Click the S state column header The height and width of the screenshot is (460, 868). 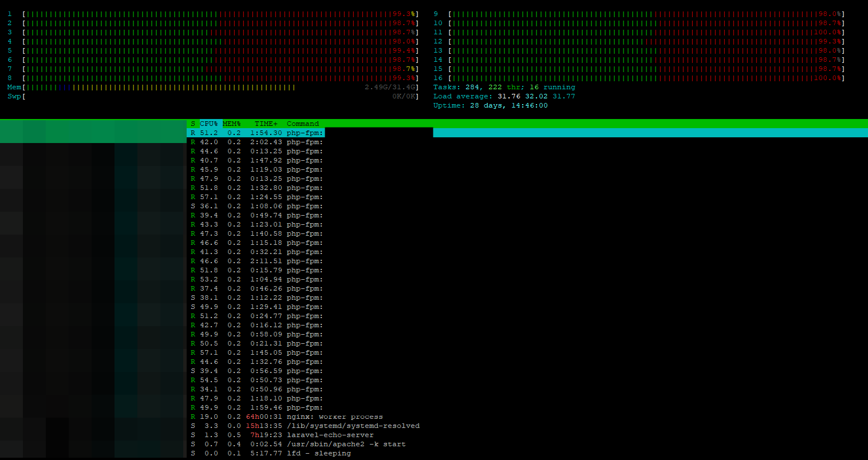[193, 124]
